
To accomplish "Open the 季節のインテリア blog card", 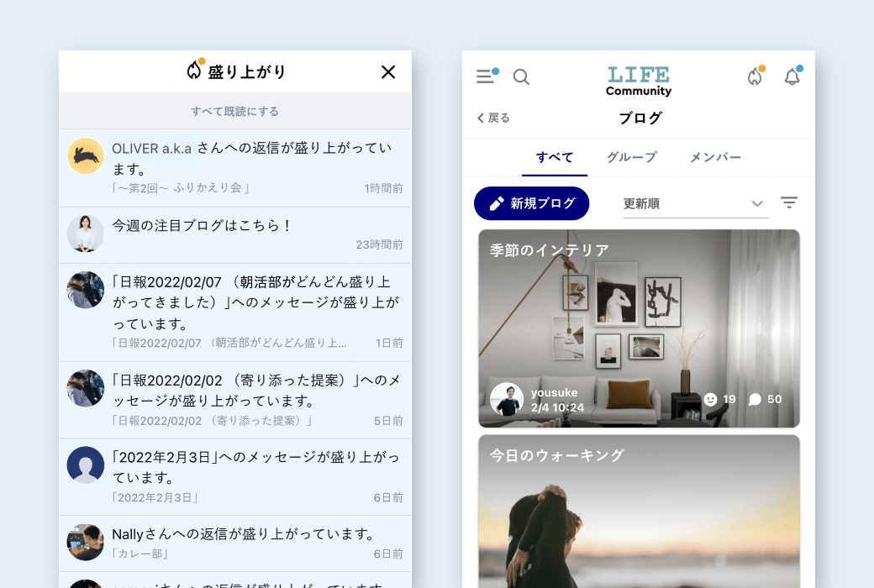I will coord(639,319).
